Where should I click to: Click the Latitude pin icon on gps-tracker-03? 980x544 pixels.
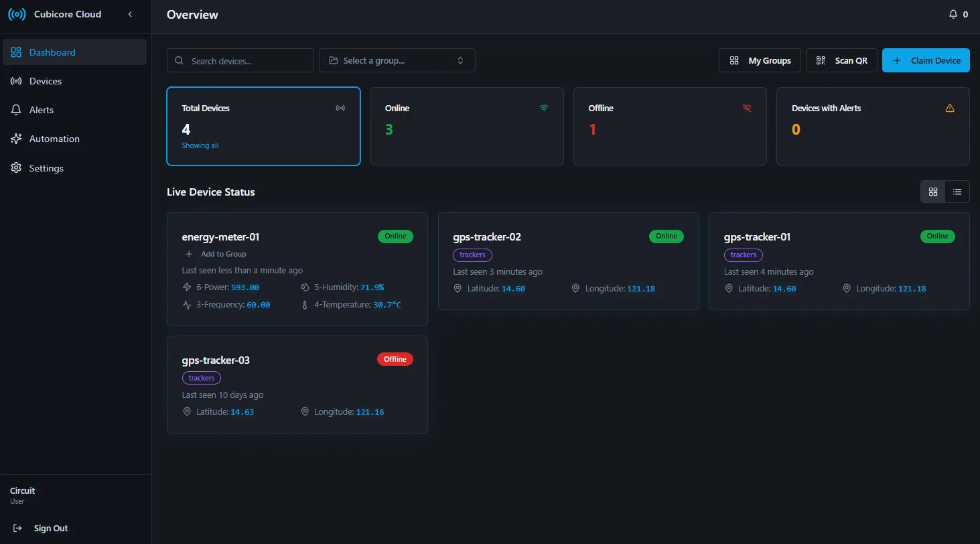(187, 411)
